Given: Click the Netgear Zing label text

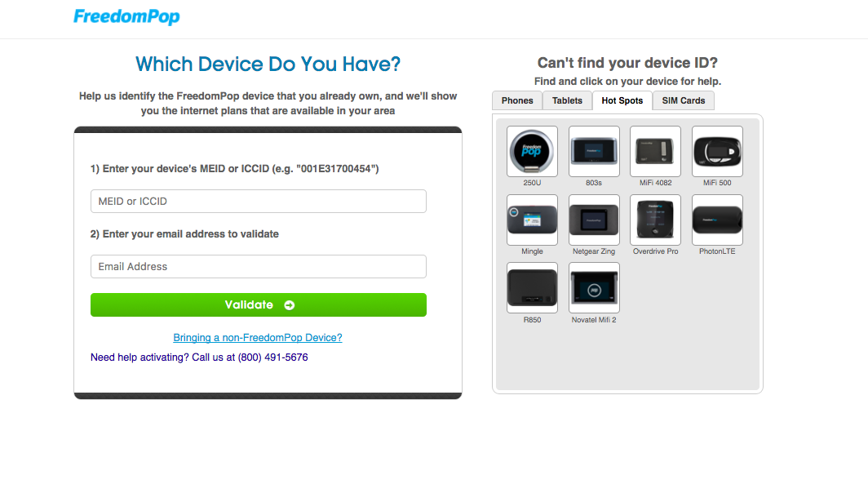Looking at the screenshot, I should click(594, 251).
